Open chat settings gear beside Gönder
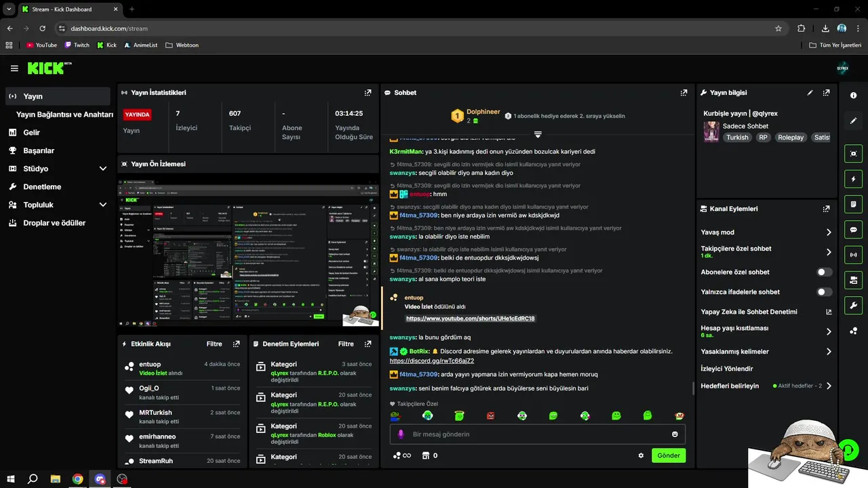Screen dimensions: 868x488 coord(641,455)
